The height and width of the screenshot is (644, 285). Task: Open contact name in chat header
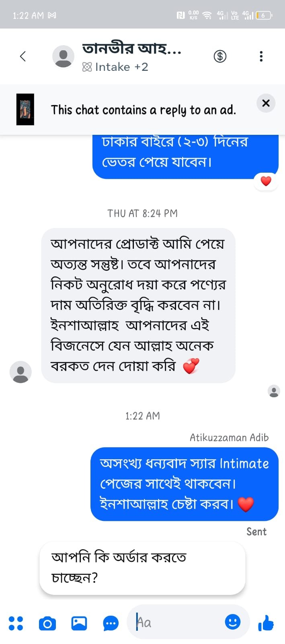point(131,49)
